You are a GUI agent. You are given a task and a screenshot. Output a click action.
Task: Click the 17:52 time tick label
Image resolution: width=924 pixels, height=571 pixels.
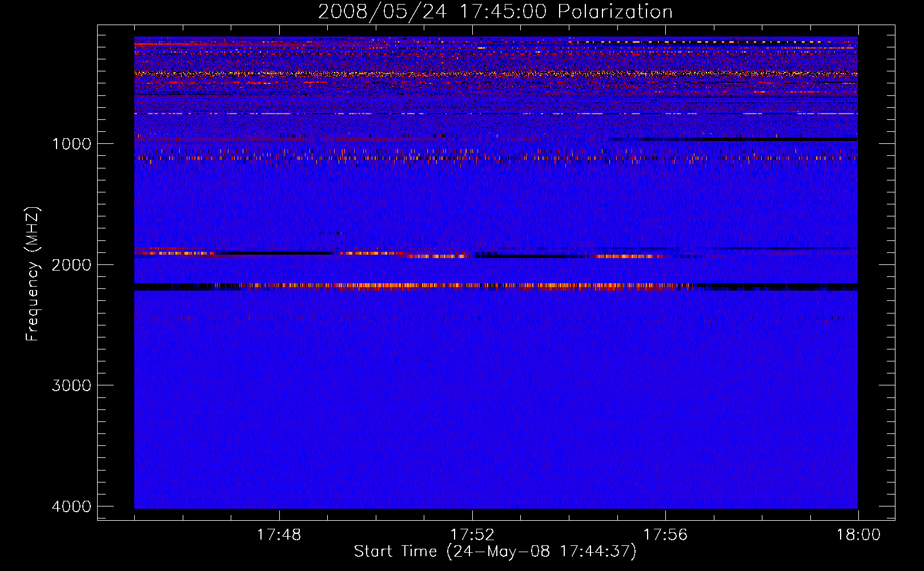coord(472,535)
